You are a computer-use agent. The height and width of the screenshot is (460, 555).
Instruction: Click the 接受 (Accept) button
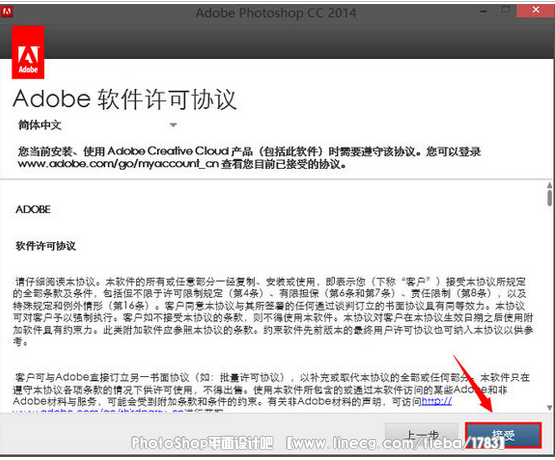503,435
